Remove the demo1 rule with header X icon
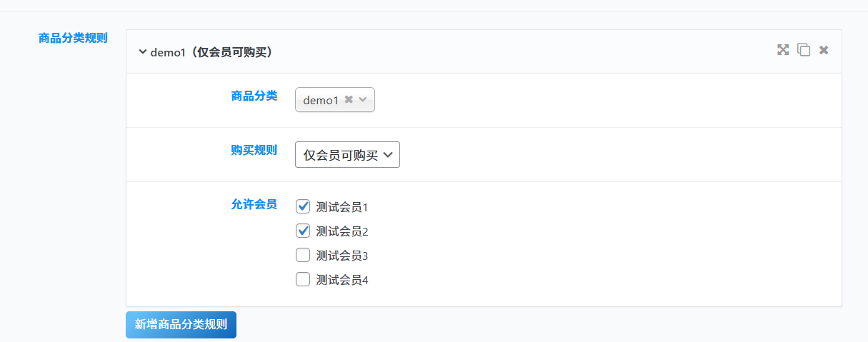The image size is (868, 342). (x=824, y=50)
